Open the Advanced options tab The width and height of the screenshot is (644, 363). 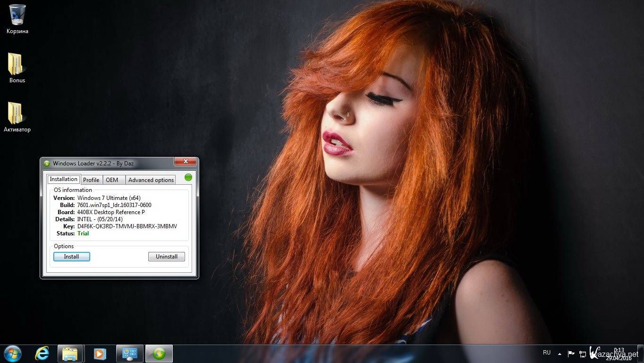(151, 180)
